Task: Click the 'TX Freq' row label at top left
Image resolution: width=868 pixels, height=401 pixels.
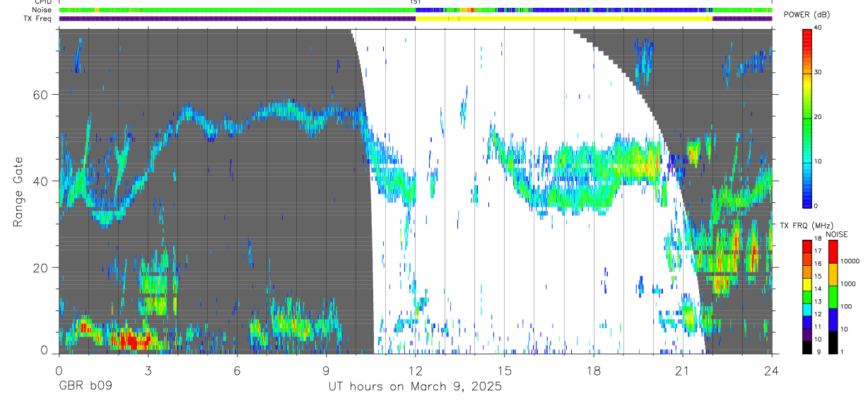Action: tap(39, 18)
